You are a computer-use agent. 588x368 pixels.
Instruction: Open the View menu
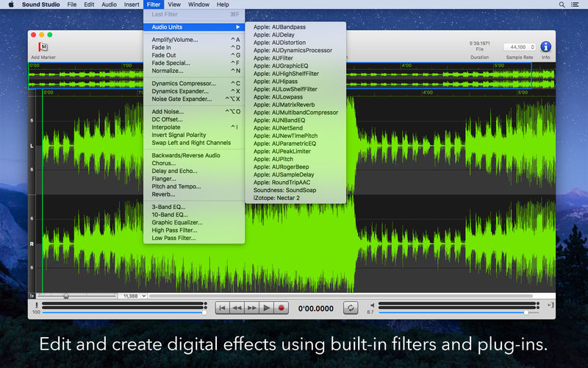click(x=173, y=4)
